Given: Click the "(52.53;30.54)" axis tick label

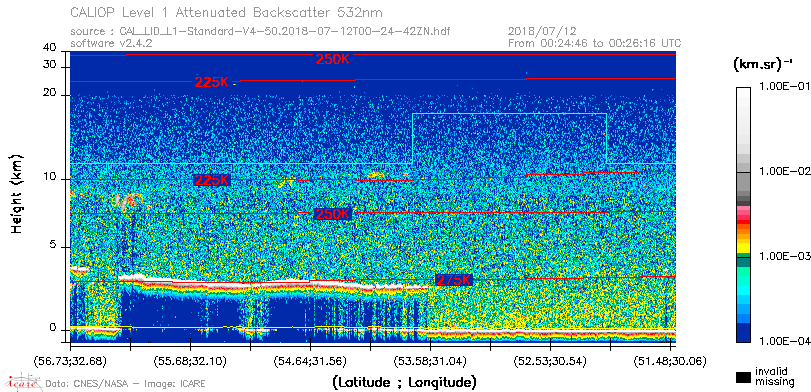Looking at the screenshot, I should click(x=550, y=361).
